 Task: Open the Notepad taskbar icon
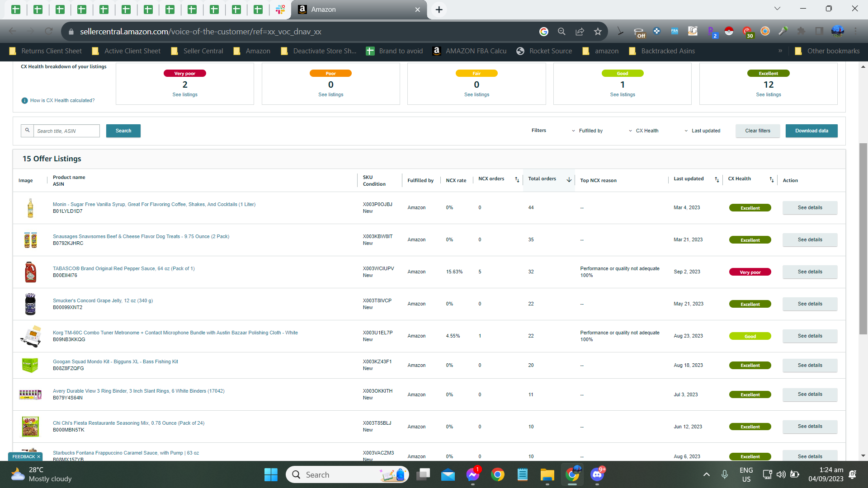(523, 475)
